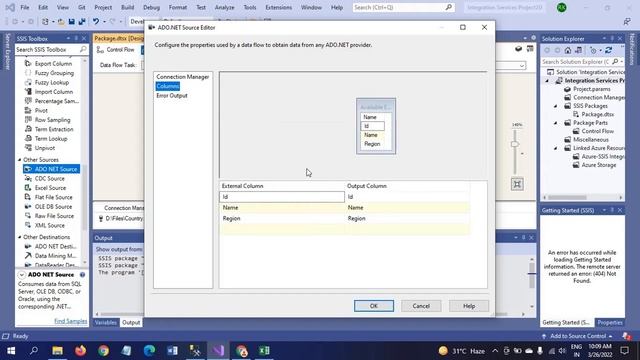Click the Visual Studio Search (Ctrl+Q) box
Screen dimensions: 640x360
(x=404, y=7)
